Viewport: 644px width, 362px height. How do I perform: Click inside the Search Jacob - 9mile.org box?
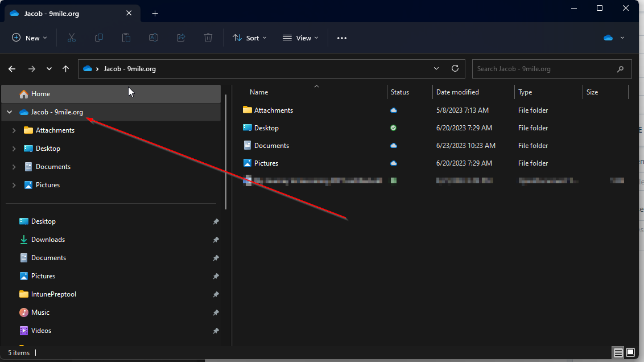[x=552, y=69]
